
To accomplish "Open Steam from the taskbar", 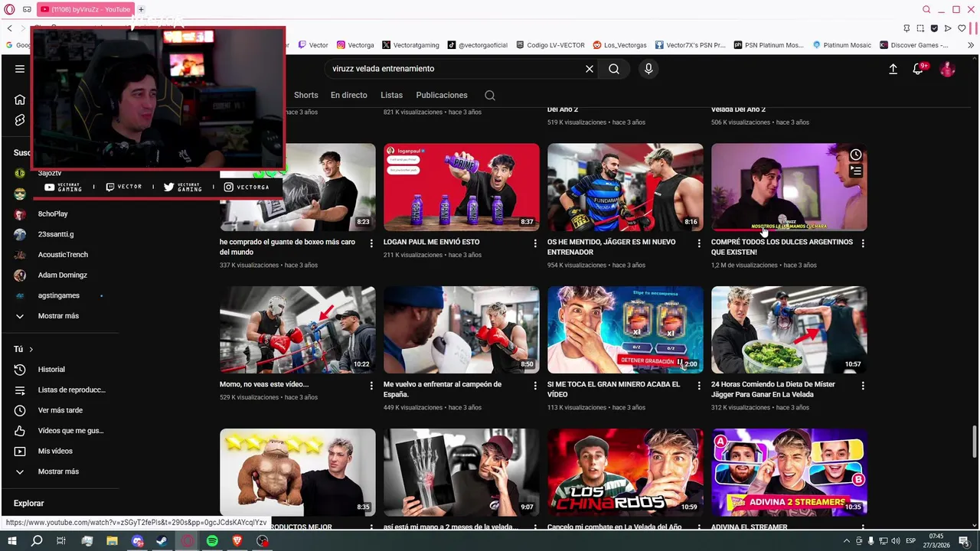I will [x=162, y=541].
